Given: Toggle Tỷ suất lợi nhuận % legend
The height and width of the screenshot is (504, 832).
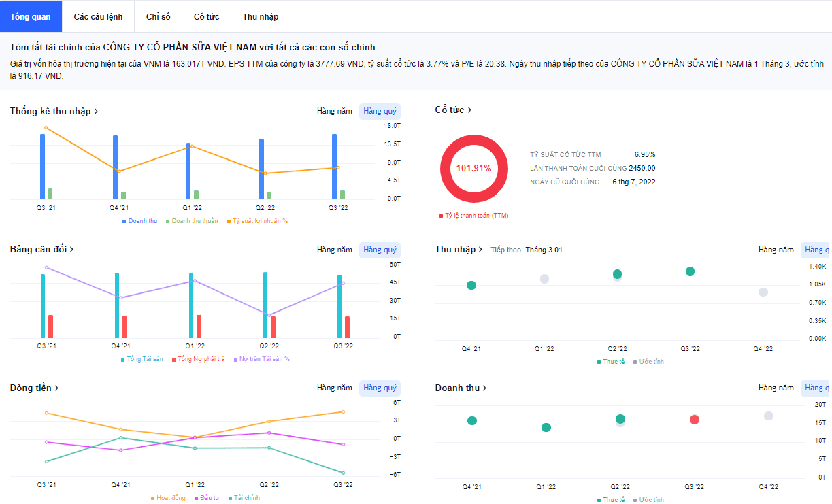Looking at the screenshot, I should click(256, 221).
